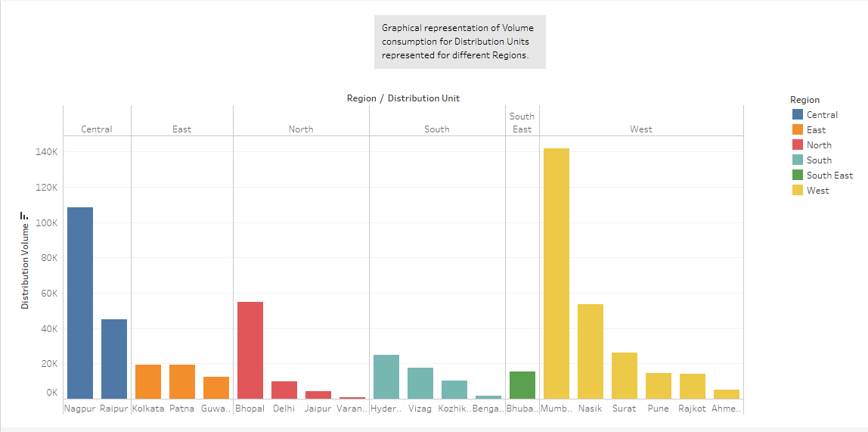
Task: Select the yellow Nasik bar
Action: click(591, 351)
